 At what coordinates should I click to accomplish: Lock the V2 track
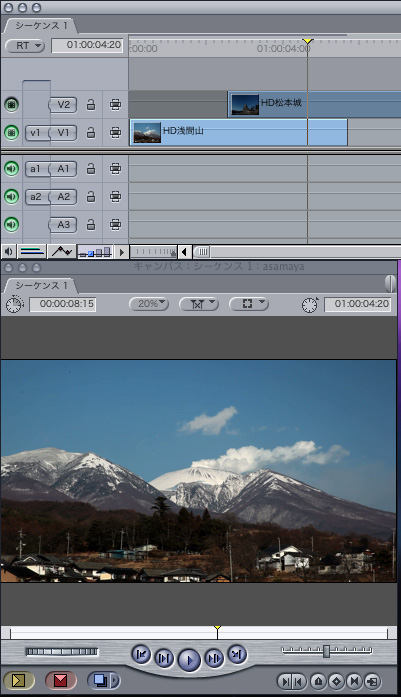point(91,105)
